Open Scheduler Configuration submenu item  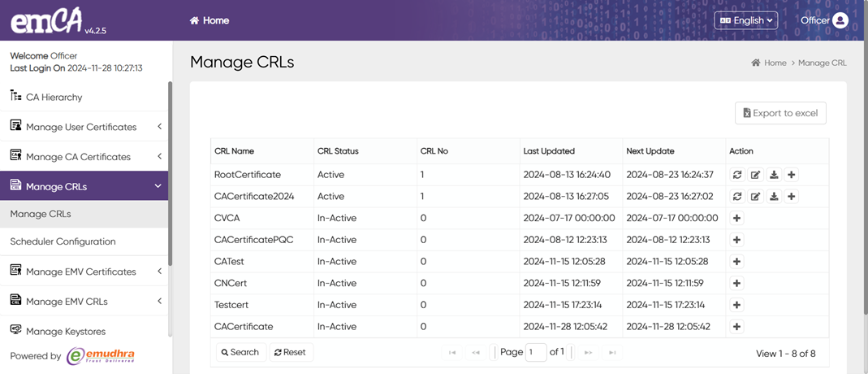[63, 241]
